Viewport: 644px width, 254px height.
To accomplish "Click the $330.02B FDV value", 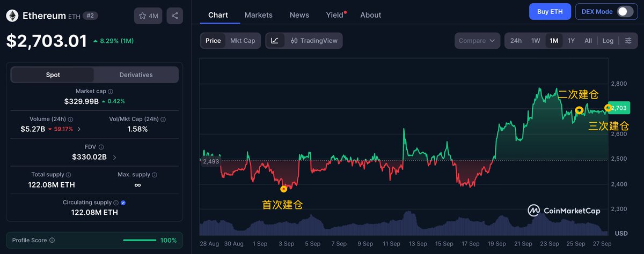I will pos(90,157).
